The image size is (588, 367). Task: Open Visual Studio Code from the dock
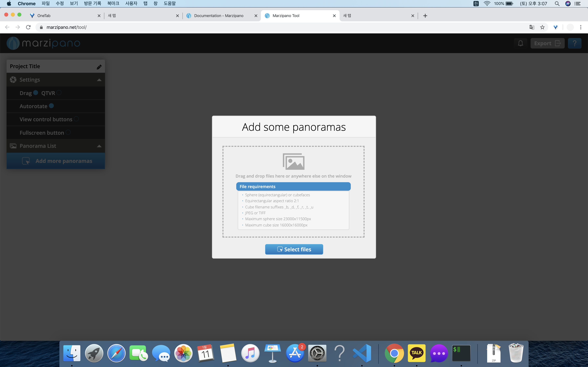[362, 353]
